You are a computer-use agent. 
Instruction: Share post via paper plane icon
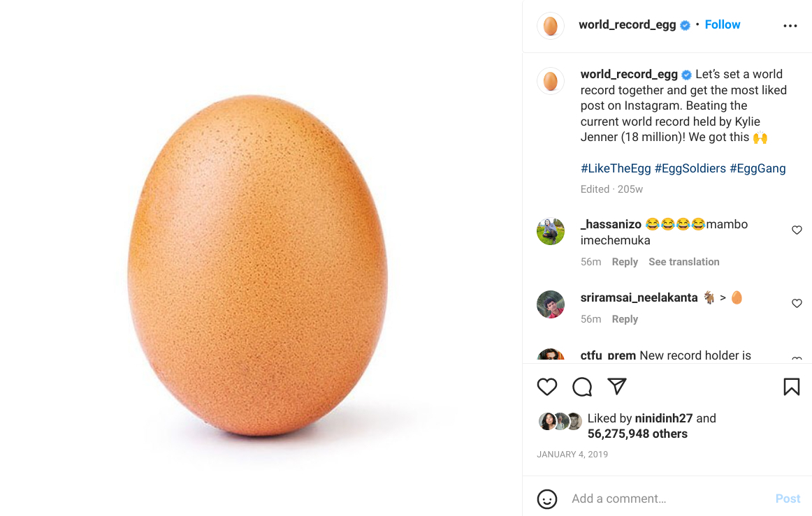617,387
